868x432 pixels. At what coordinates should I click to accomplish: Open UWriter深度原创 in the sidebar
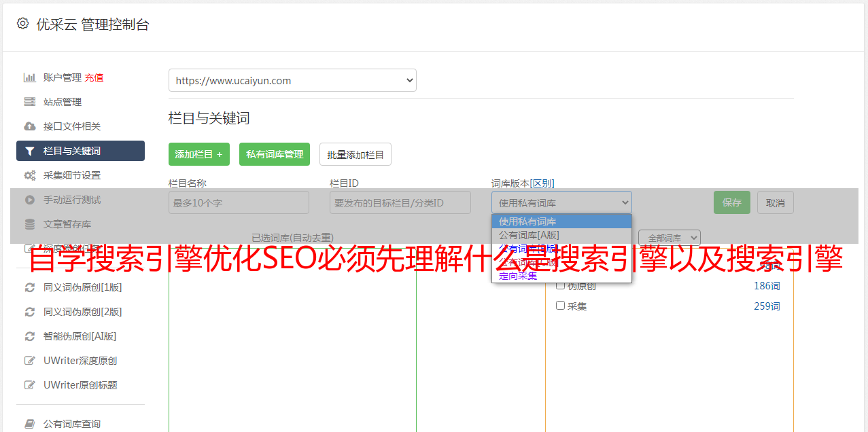(80, 361)
